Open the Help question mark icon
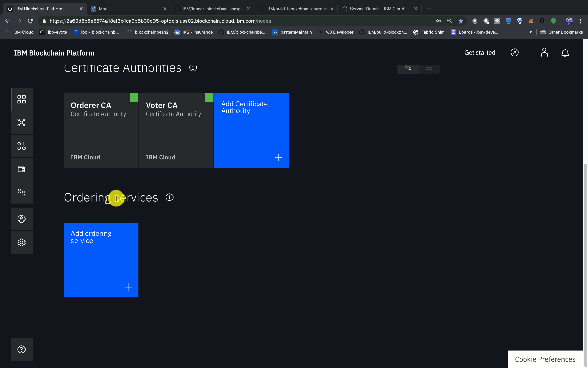 tap(21, 349)
